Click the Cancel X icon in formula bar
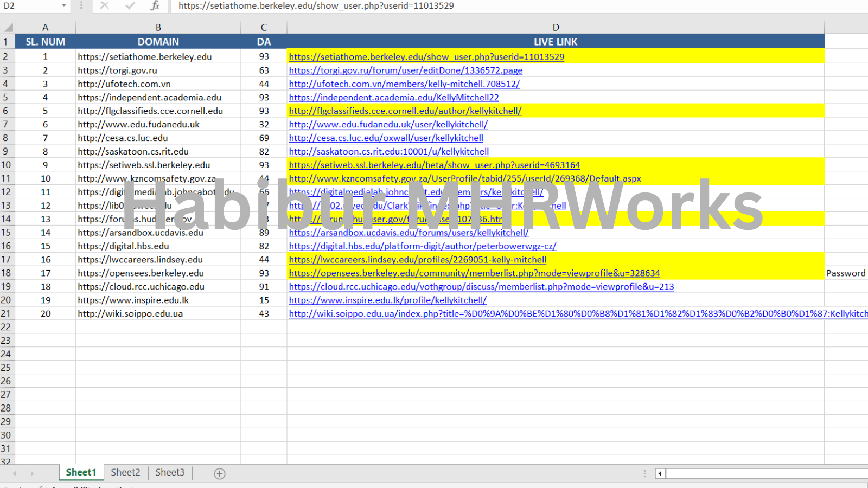 pyautogui.click(x=105, y=6)
